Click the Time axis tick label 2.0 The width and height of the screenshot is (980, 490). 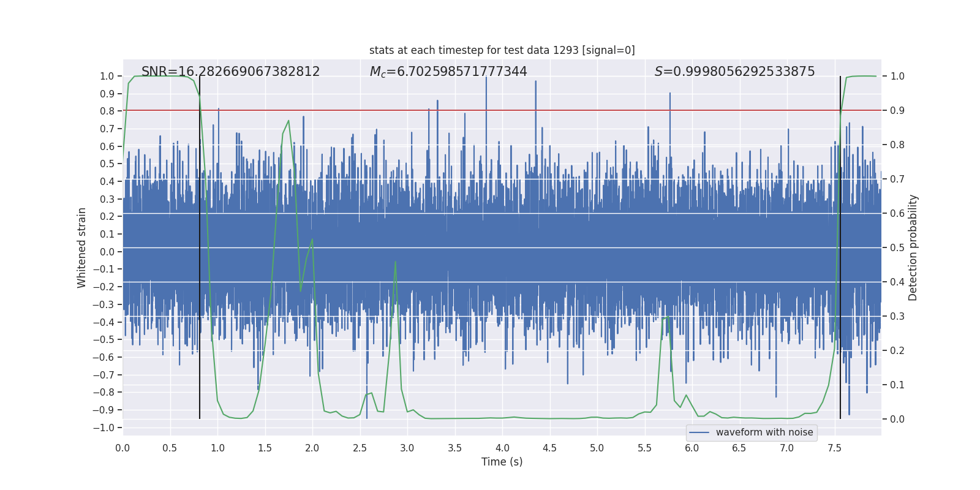[x=312, y=448]
